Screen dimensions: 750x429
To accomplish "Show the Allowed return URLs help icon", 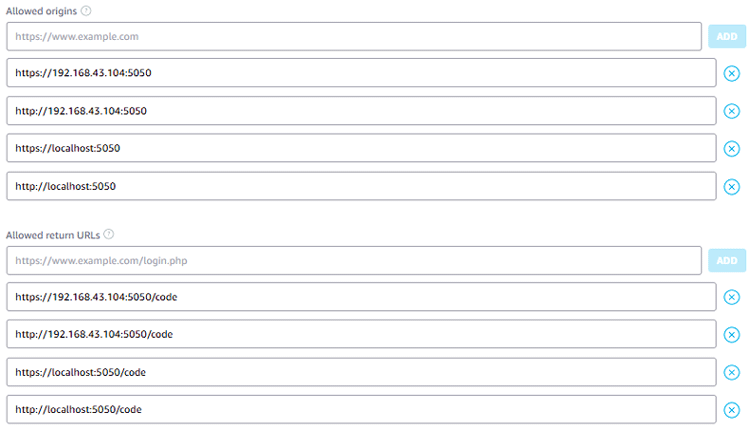I will click(109, 235).
